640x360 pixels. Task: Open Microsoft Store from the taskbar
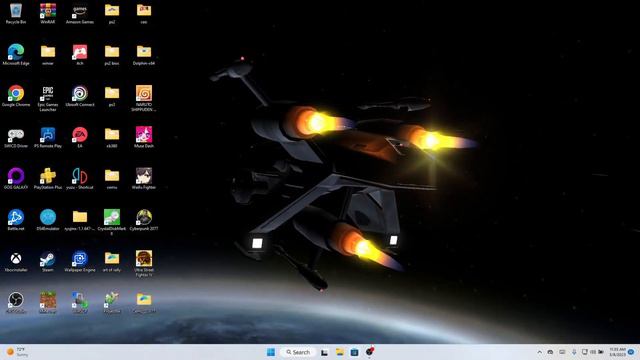click(x=354, y=352)
